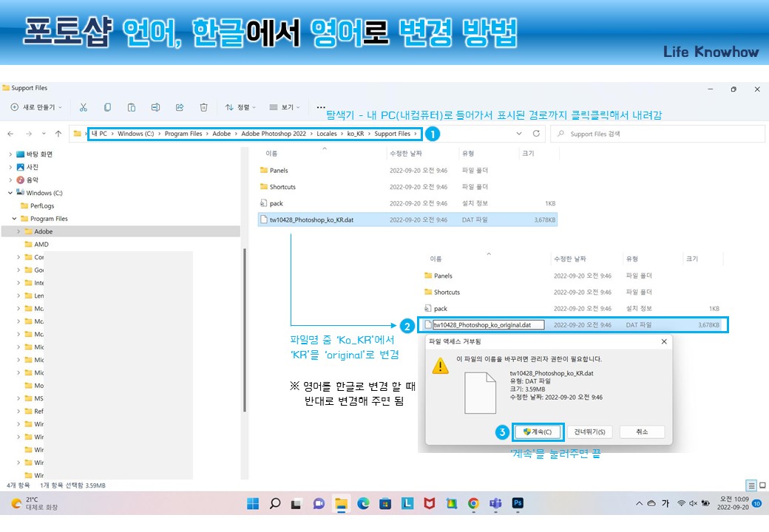This screenshot has width=769, height=532.
Task: Click the navigation pane vertical scrollbar
Action: pyautogui.click(x=244, y=330)
